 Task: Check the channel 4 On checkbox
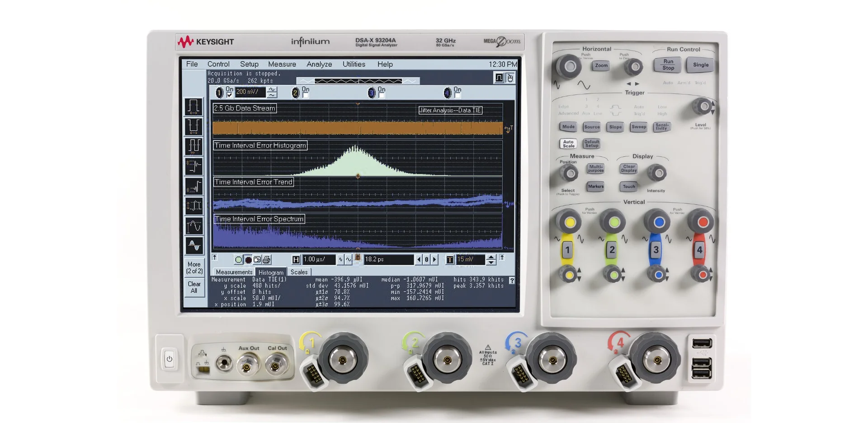point(457,95)
